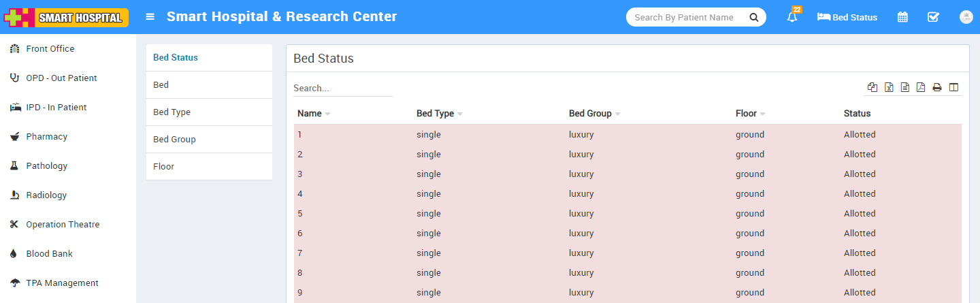Open Bed Type from left submenu
The width and height of the screenshot is (980, 303).
(x=171, y=112)
